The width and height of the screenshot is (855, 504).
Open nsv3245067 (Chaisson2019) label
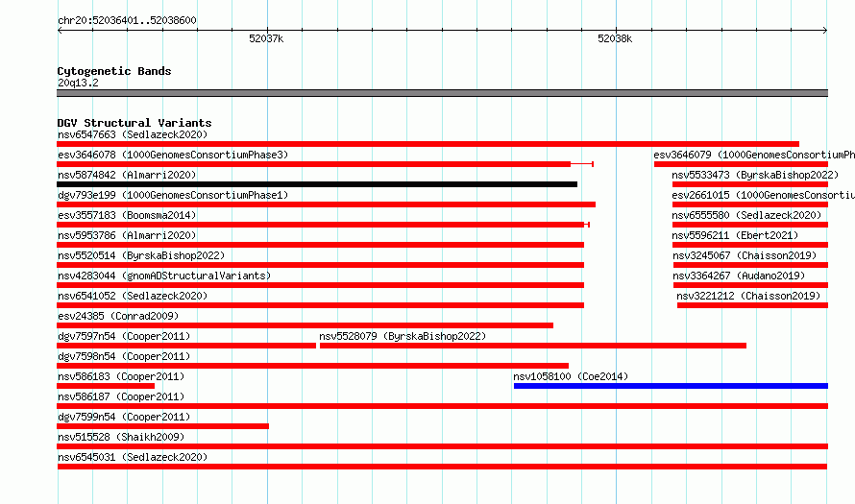point(745,255)
